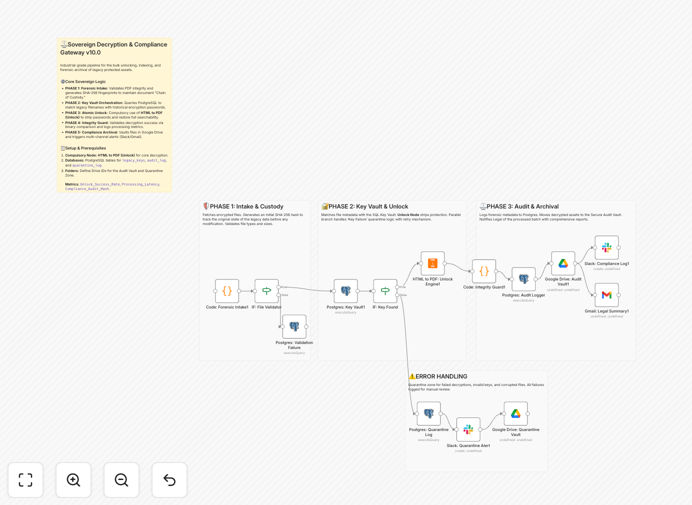This screenshot has height=505, width=692.
Task: Zoom in on the workflow canvas
Action: [x=73, y=480]
